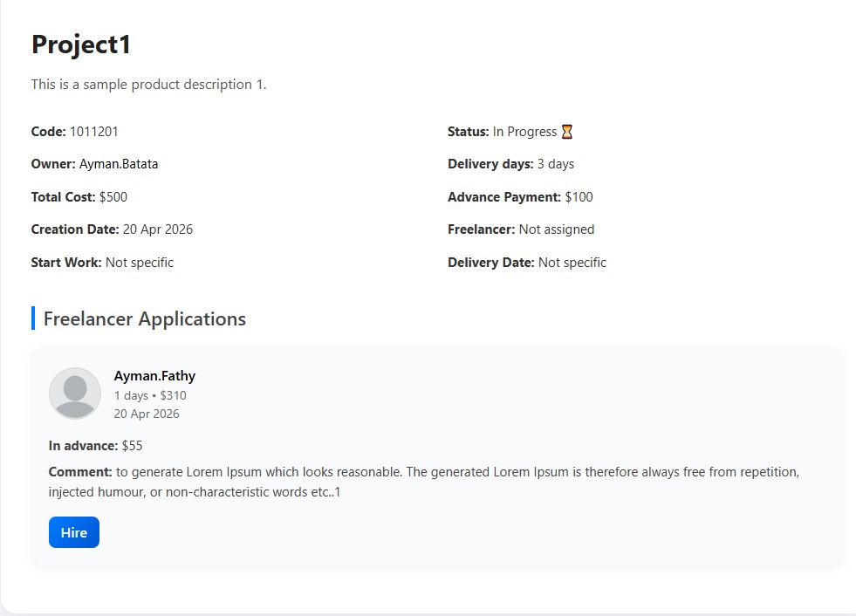Click the Freelancer Applications heading
The height and width of the screenshot is (616, 856).
(x=145, y=319)
